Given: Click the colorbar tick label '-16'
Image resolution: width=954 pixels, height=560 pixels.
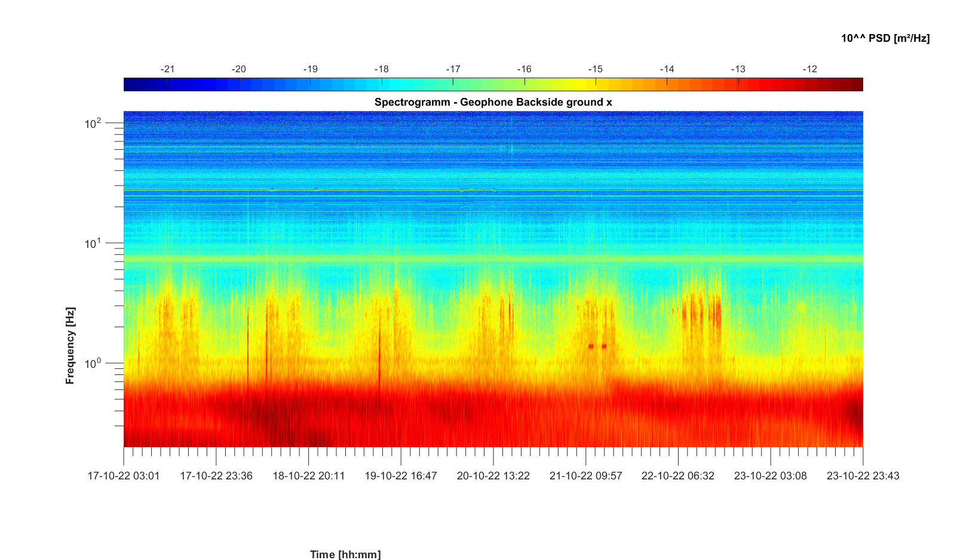Looking at the screenshot, I should point(524,69).
